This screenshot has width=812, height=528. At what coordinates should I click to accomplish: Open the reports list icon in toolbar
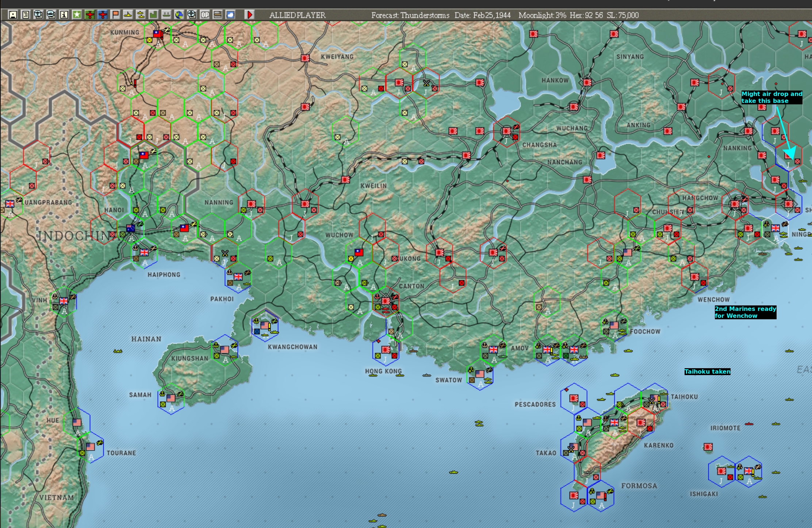(x=26, y=15)
